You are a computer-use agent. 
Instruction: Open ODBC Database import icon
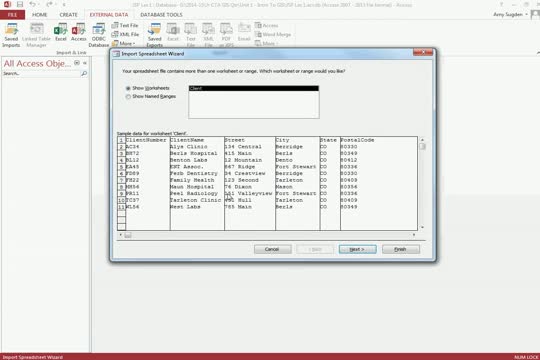coord(98,34)
